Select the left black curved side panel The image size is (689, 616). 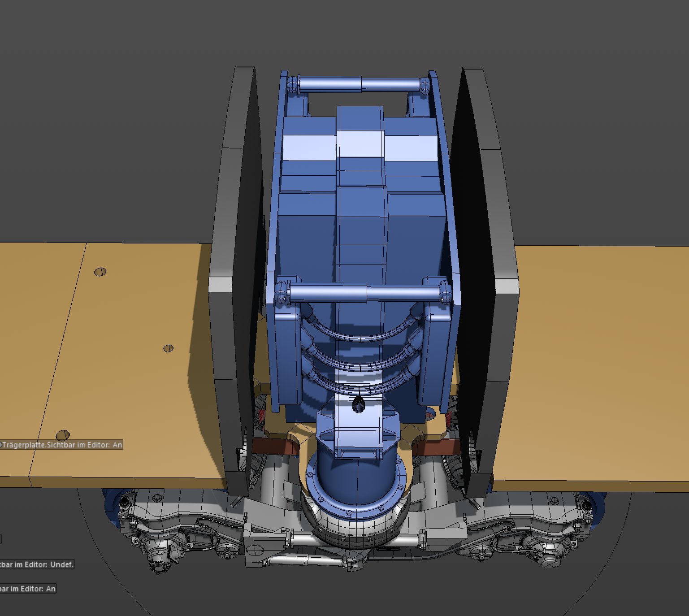click(x=237, y=278)
